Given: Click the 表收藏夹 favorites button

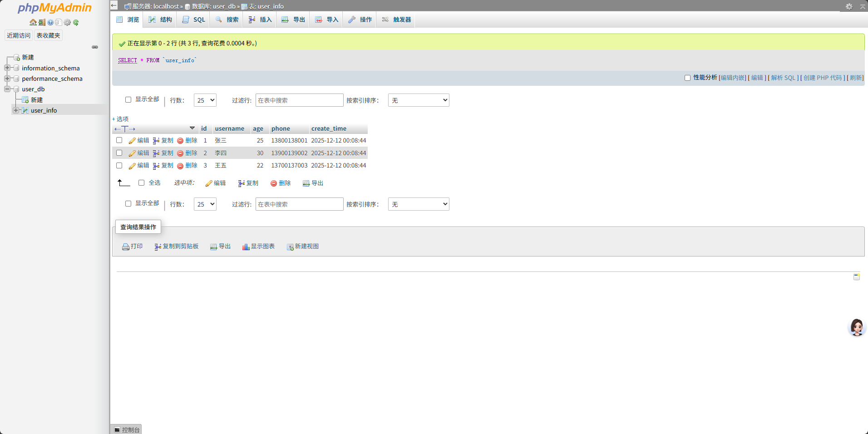Looking at the screenshot, I should 48,35.
